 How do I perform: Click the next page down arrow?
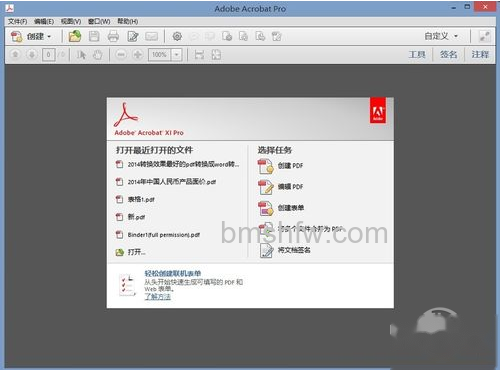click(32, 54)
